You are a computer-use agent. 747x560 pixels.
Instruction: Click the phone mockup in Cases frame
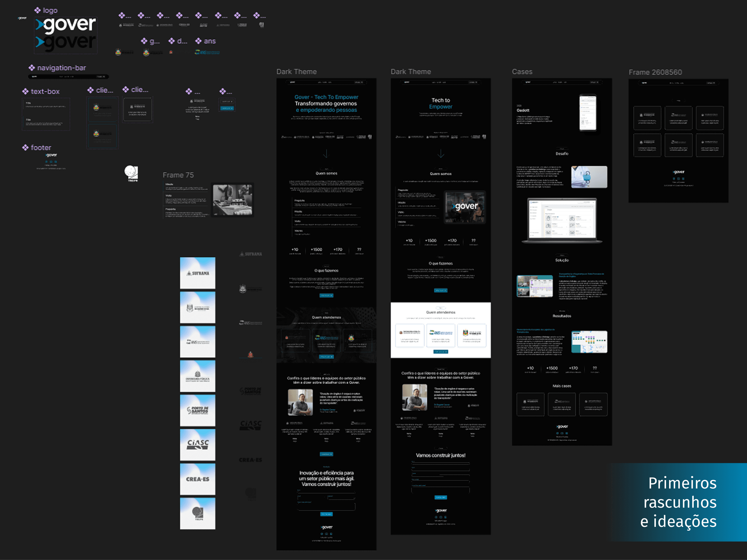click(588, 113)
